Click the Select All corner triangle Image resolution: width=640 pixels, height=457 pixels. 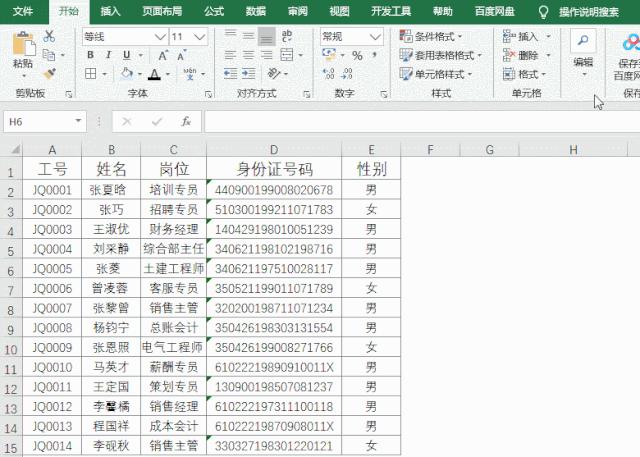(15, 150)
